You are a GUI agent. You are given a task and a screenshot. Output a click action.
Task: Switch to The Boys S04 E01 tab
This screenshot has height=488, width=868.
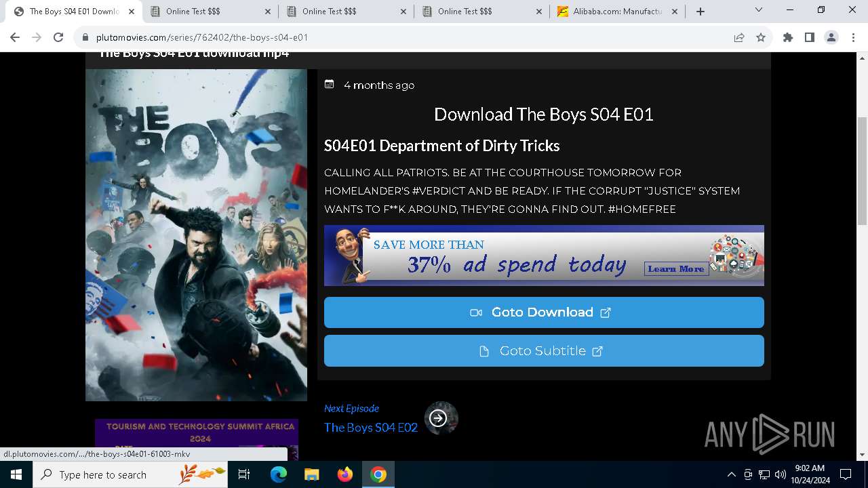click(x=74, y=12)
